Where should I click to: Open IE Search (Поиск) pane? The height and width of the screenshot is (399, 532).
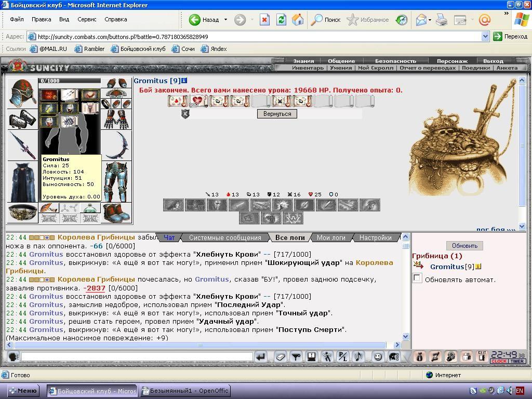pos(326,20)
